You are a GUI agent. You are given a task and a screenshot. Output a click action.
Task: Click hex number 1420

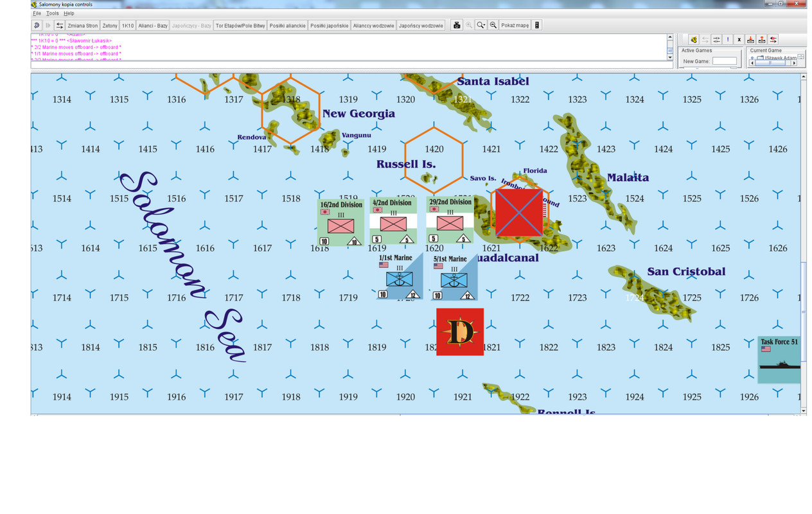(434, 149)
